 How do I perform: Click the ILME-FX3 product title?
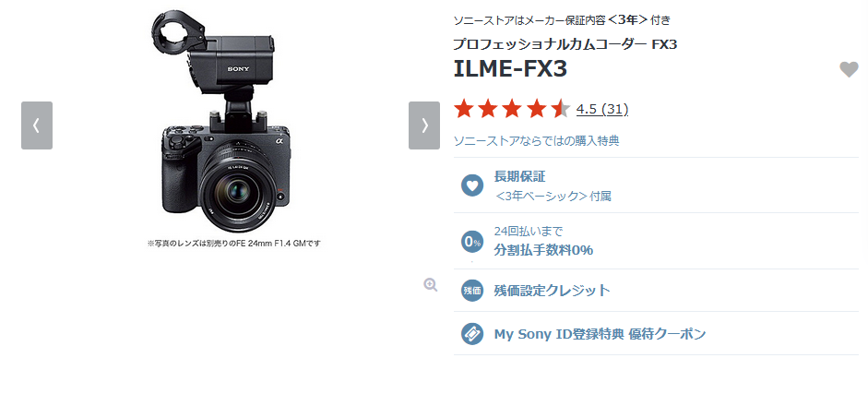pyautogui.click(x=510, y=68)
